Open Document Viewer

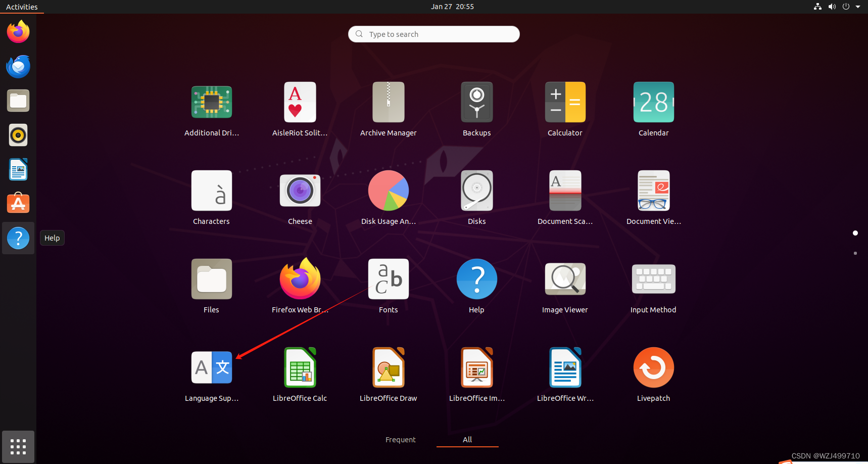[654, 191]
